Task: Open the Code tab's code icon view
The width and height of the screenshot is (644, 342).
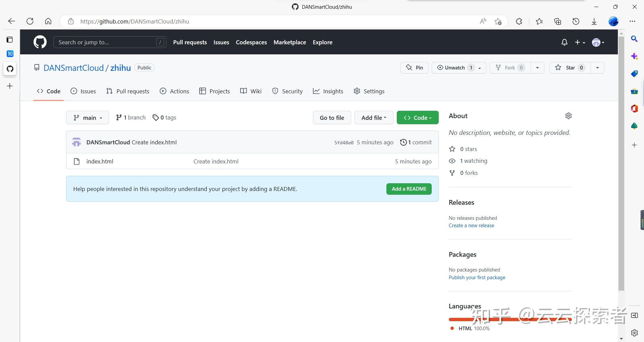Action: (40, 91)
